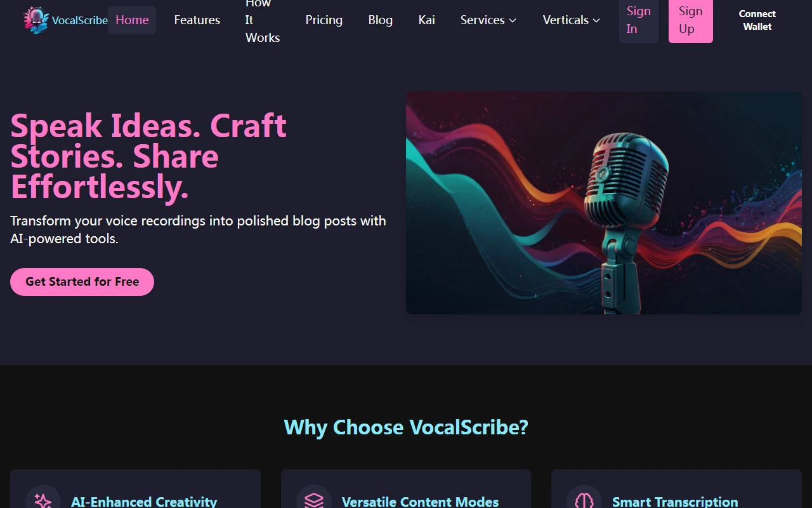Click the brain icon next to Smart Transcription
The width and height of the screenshot is (812, 508).
point(584,498)
